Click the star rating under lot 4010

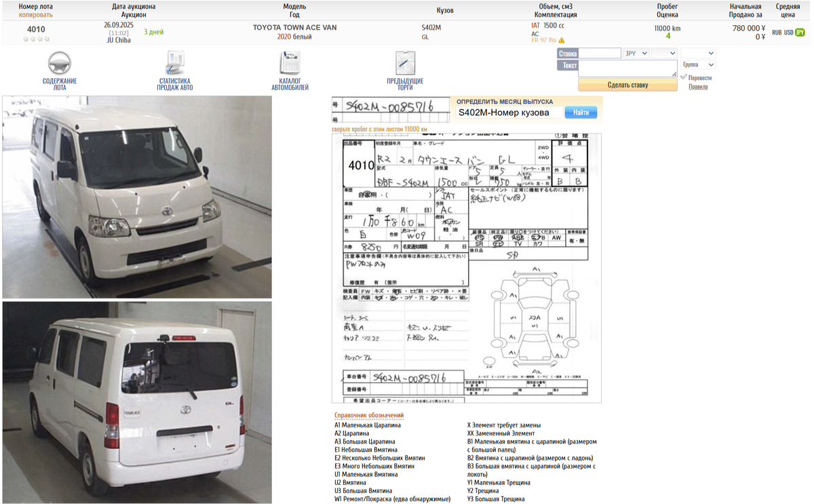tap(36, 39)
